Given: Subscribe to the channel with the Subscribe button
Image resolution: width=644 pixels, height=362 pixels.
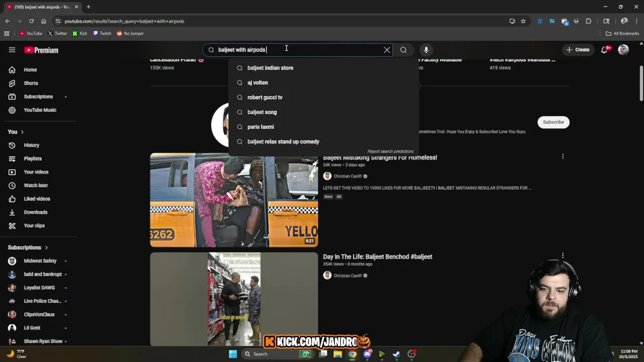Looking at the screenshot, I should click(553, 122).
